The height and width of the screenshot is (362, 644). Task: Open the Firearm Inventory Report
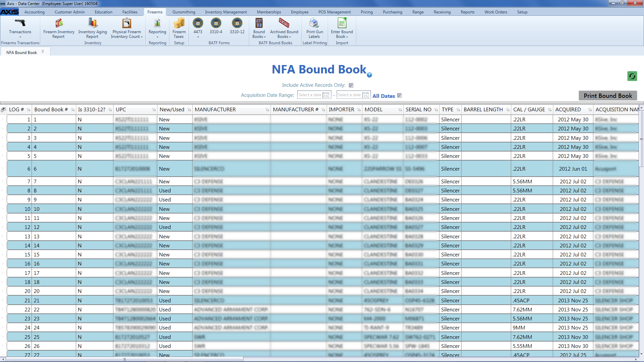pos(59,28)
